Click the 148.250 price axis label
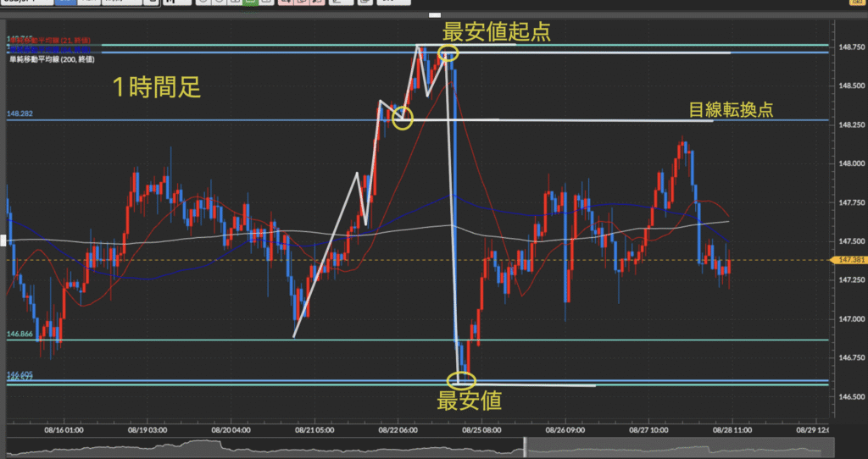 (x=852, y=125)
